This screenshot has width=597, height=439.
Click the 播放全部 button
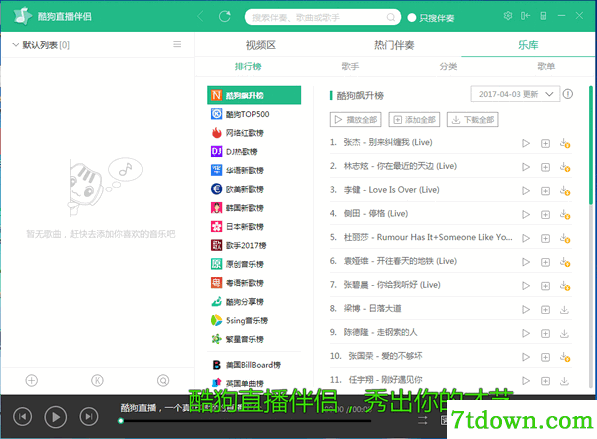click(x=356, y=120)
